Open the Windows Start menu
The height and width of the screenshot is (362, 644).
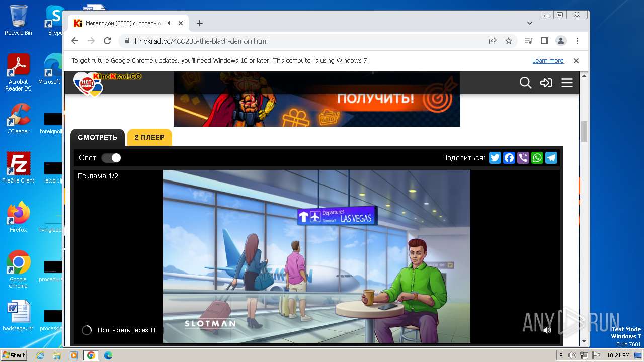(x=14, y=355)
